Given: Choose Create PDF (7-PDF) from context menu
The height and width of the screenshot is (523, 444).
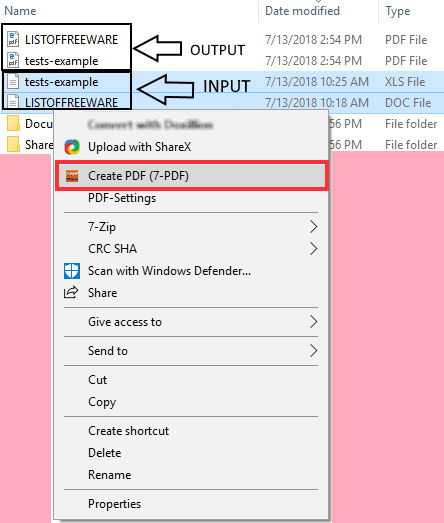Looking at the screenshot, I should point(192,176).
